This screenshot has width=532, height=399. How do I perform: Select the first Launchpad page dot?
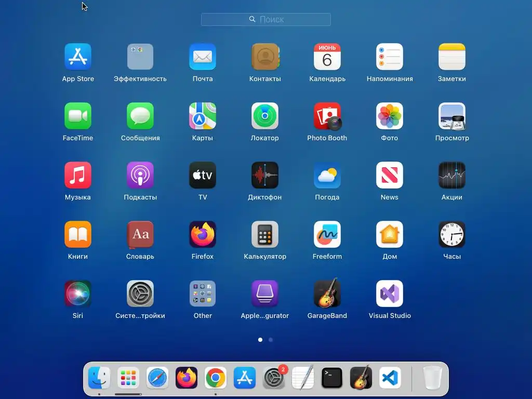coord(260,340)
